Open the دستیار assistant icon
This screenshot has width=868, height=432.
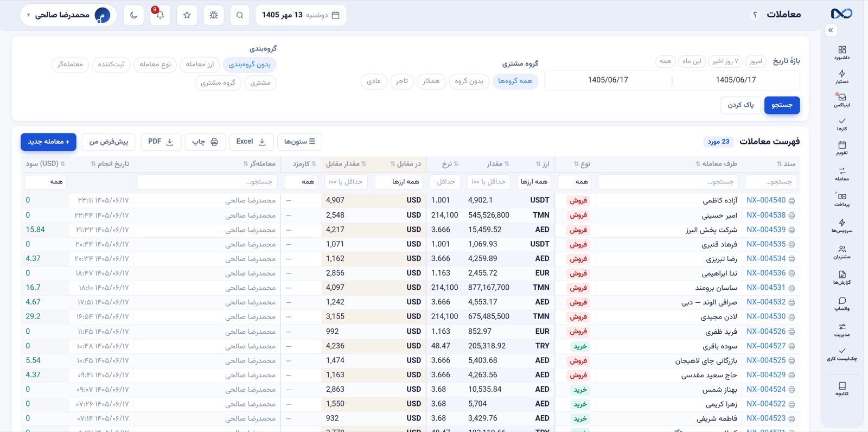click(842, 77)
